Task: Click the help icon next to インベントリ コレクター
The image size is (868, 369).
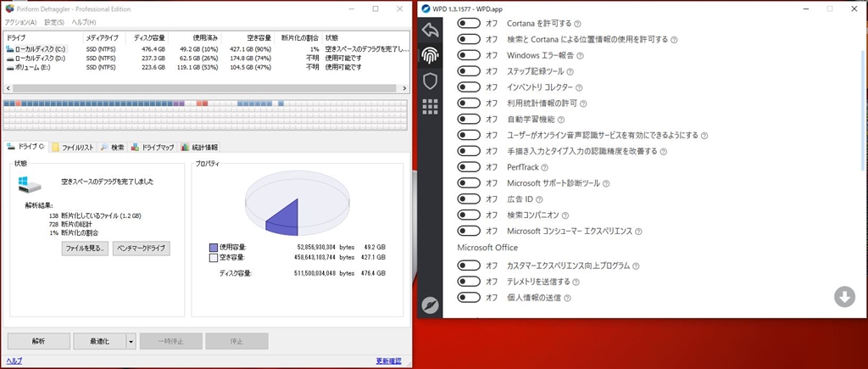Action: coord(579,87)
